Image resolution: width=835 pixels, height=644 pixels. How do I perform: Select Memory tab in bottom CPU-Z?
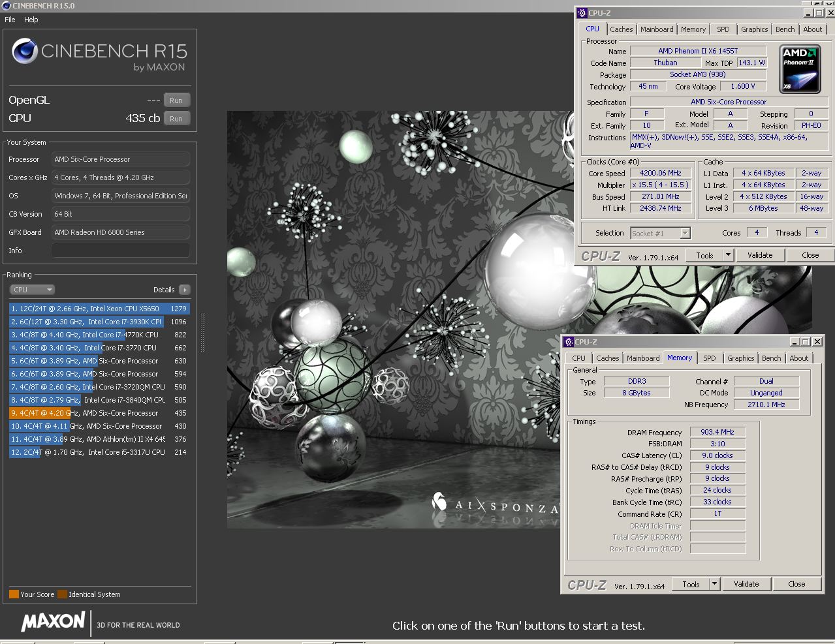[x=680, y=358]
